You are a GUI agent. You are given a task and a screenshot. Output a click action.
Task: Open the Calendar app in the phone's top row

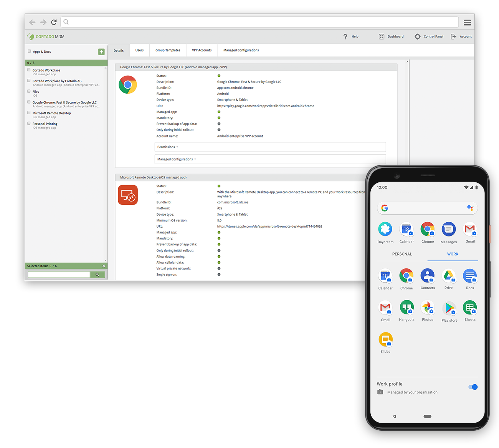pos(406,229)
